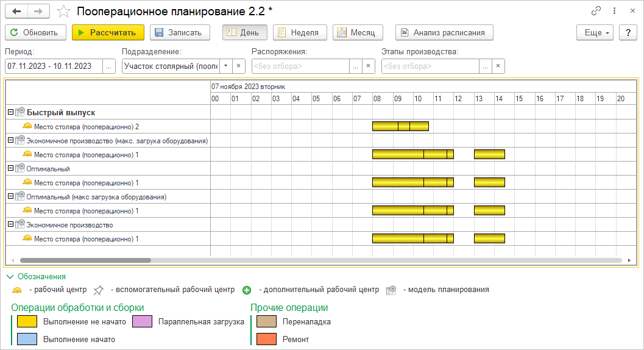Click the модель планирования legend icon
The image size is (644, 350).
391,290
